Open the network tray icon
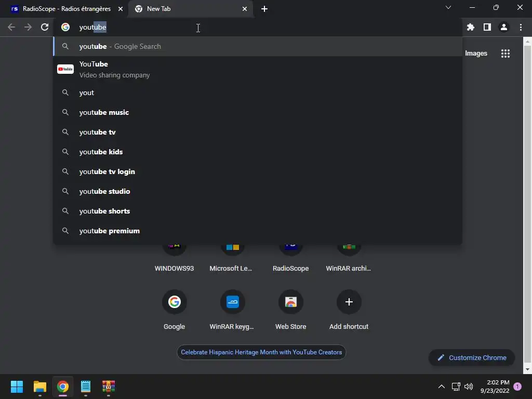Image resolution: width=532 pixels, height=399 pixels. [456, 387]
